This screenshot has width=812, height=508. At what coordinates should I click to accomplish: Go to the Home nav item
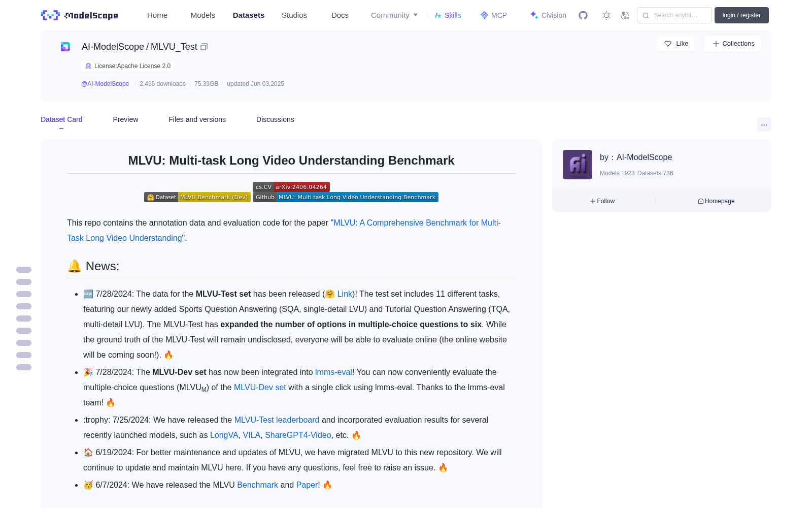[157, 15]
